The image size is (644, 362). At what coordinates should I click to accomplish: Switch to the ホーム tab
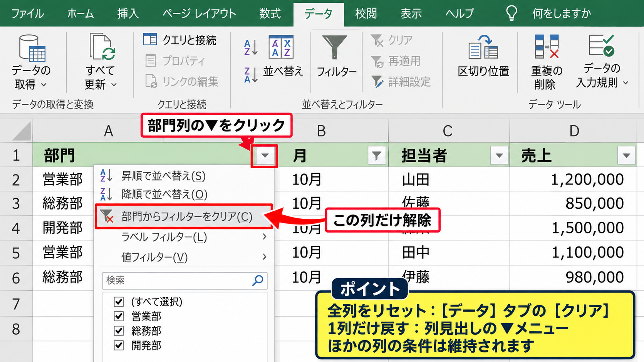pyautogui.click(x=80, y=14)
